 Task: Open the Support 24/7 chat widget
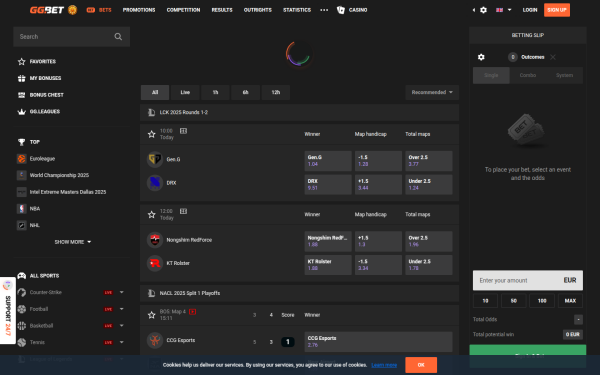pyautogui.click(x=8, y=310)
